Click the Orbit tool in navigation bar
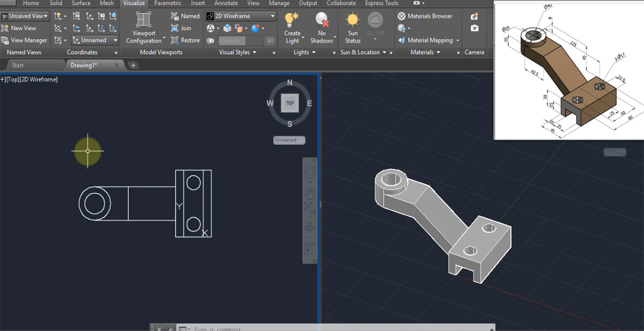Image resolution: width=644 pixels, height=331 pixels. 310,227
